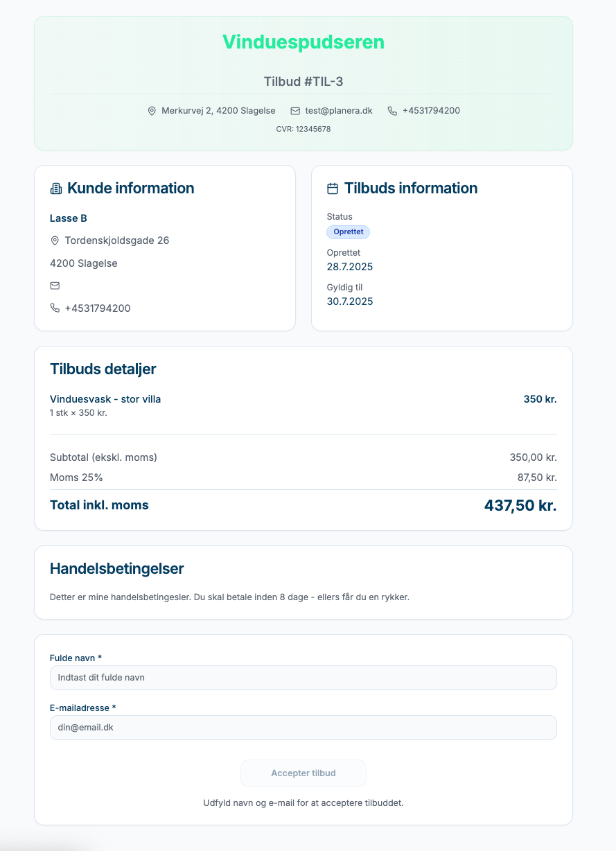616x851 pixels.
Task: Click the Oprettet status badge
Action: pyautogui.click(x=349, y=232)
